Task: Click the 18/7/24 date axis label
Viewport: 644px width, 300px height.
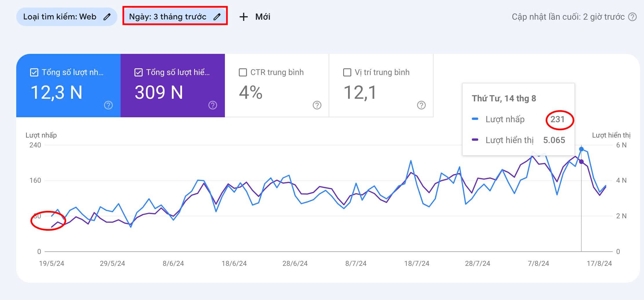Action: coord(417,264)
